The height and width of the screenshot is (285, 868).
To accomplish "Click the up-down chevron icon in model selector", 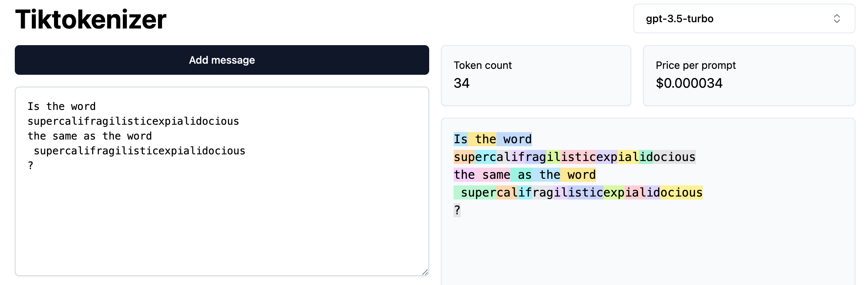I will (837, 19).
